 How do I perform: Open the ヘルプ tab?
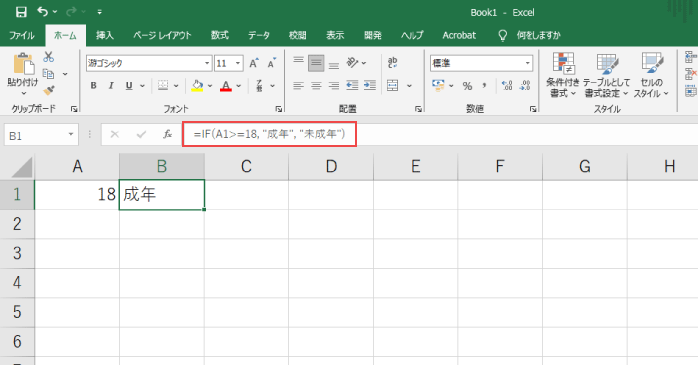click(x=412, y=35)
